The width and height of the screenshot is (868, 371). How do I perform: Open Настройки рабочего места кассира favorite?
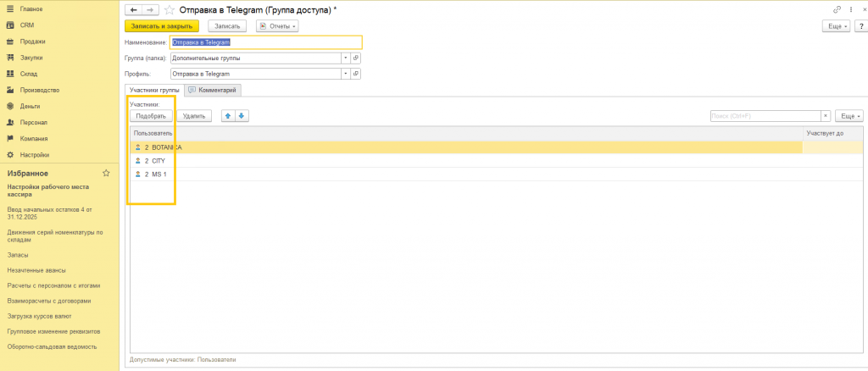[x=48, y=191]
